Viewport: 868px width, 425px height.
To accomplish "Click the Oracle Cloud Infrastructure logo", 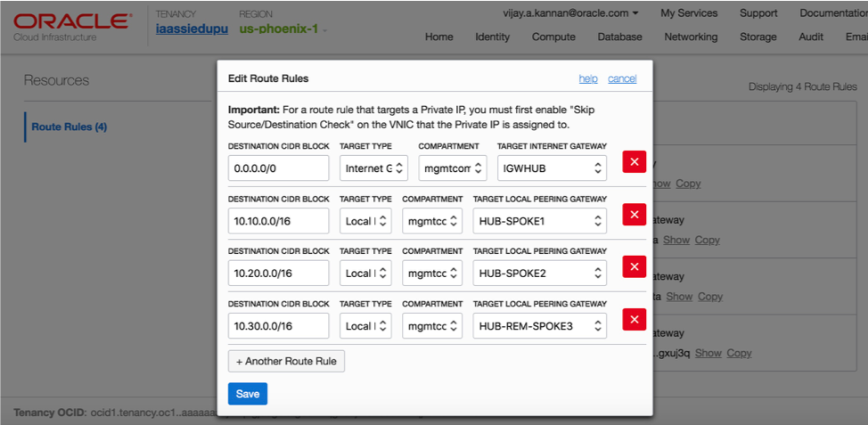I will pyautogui.click(x=72, y=26).
